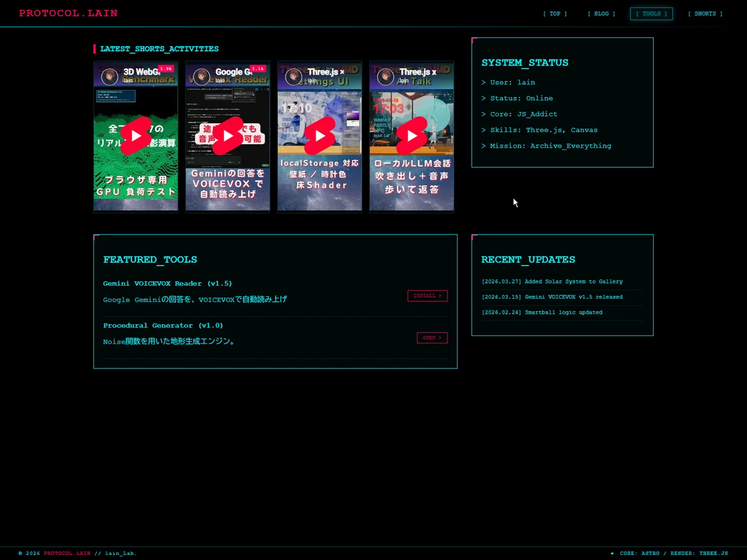747x560 pixels.
Task: Play the 3D WebGL Benchmark short
Action: [x=136, y=136]
